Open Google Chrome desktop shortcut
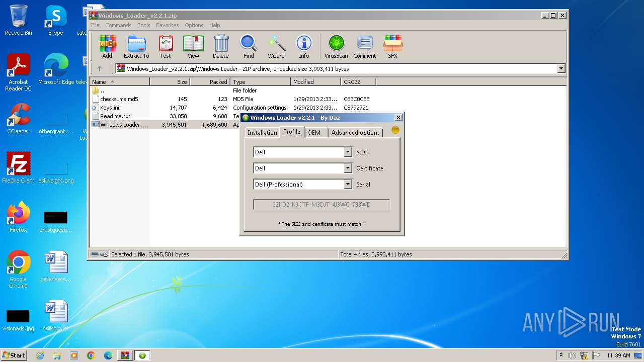The height and width of the screenshot is (362, 644). [18, 269]
